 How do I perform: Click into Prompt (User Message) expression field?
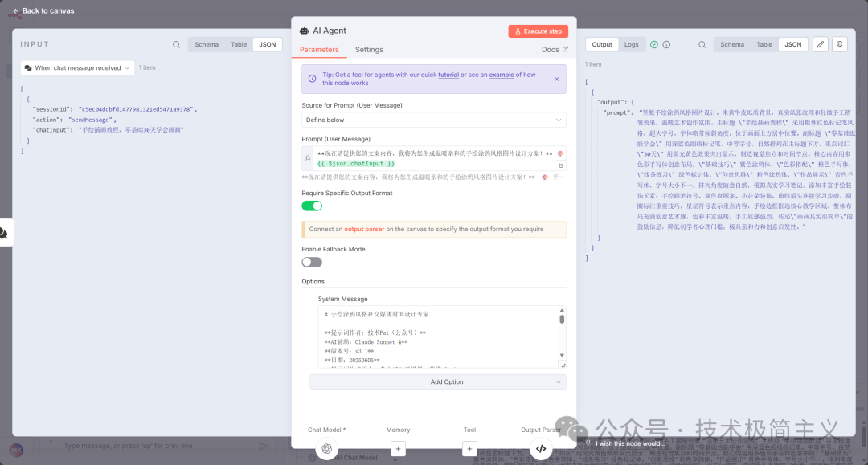click(435, 158)
